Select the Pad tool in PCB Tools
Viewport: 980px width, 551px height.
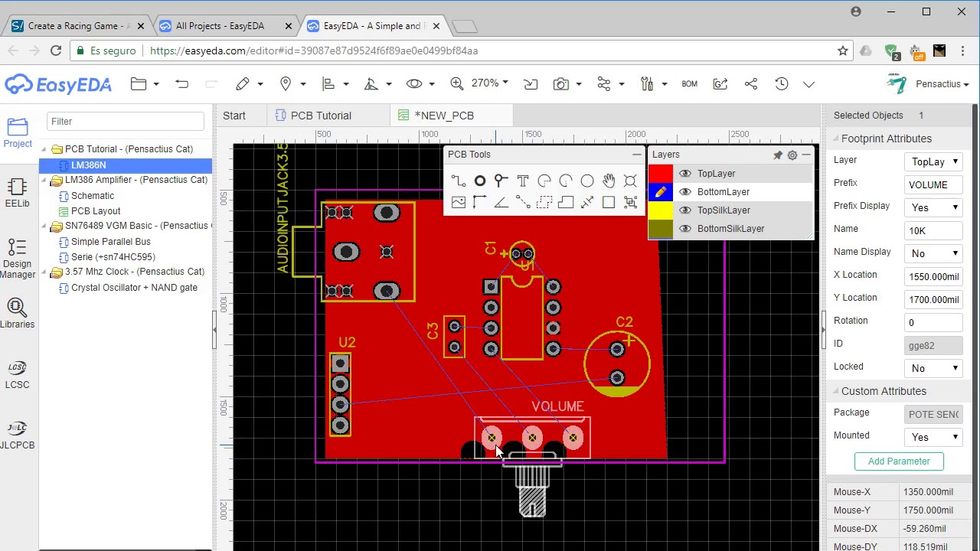(479, 181)
